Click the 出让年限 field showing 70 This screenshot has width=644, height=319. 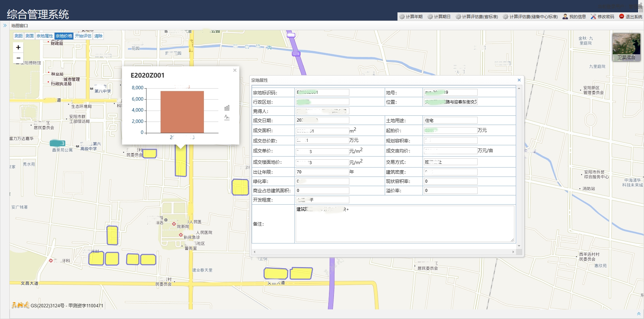coord(323,172)
